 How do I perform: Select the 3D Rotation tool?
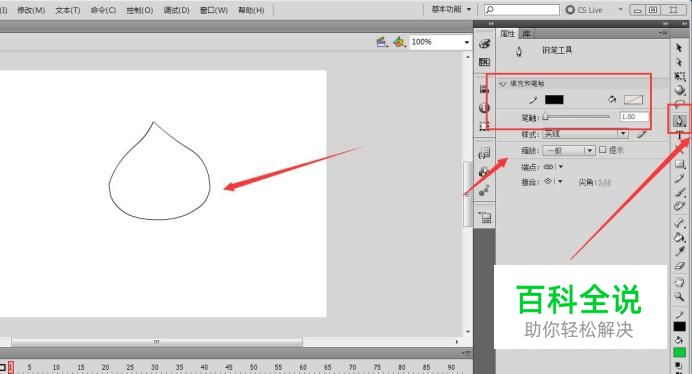[680, 90]
